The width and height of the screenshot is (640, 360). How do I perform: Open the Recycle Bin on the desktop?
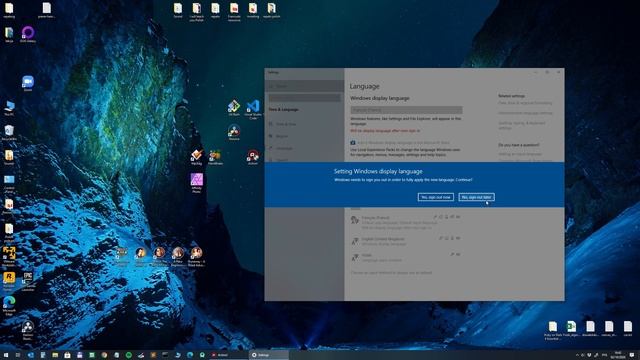tap(9, 133)
